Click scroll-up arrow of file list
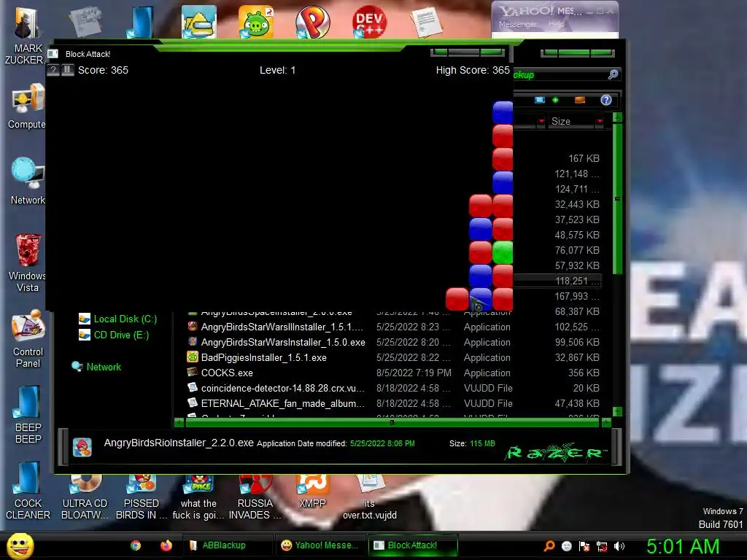Screen dimensions: 747x560 617,117
